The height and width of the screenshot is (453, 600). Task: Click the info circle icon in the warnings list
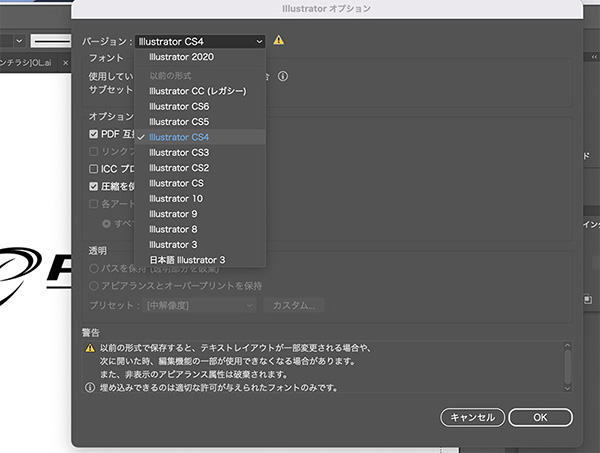(90, 386)
